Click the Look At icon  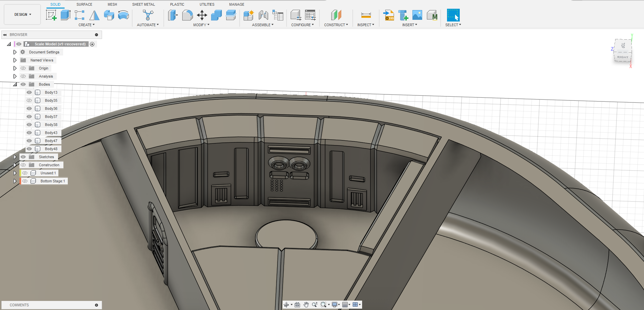coord(297,305)
